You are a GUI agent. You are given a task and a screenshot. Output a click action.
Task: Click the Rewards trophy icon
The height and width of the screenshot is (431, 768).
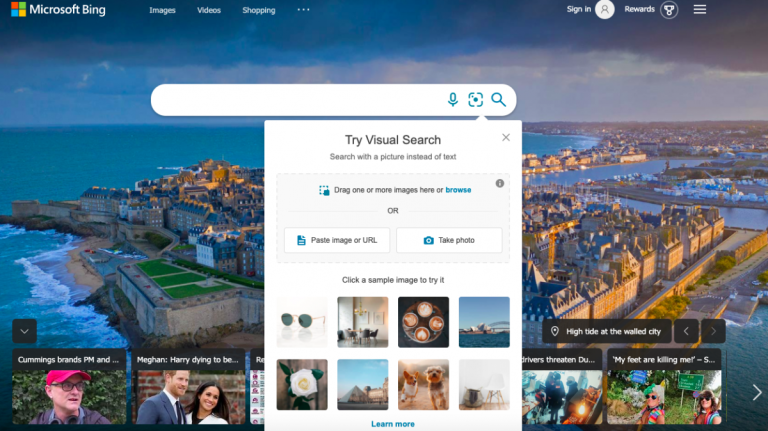670,10
